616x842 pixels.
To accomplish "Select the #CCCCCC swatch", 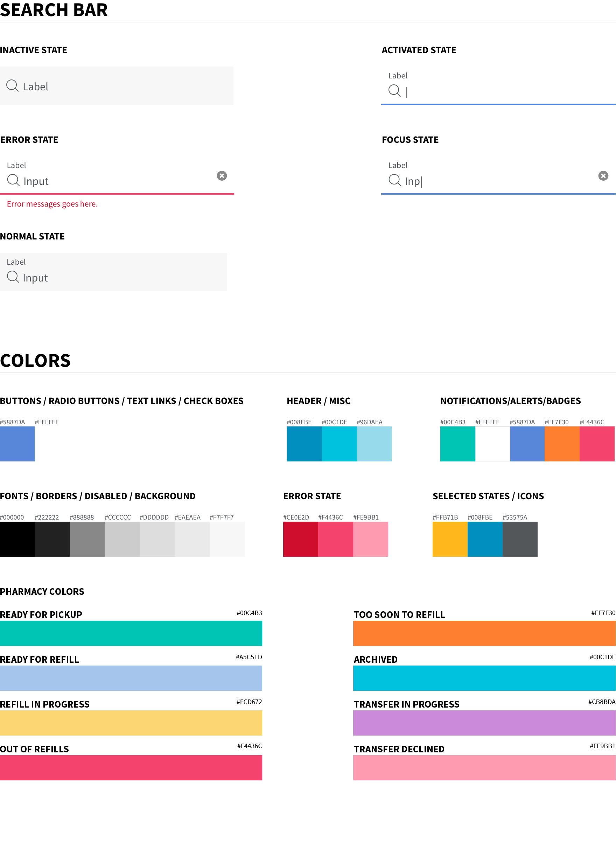I will click(122, 539).
